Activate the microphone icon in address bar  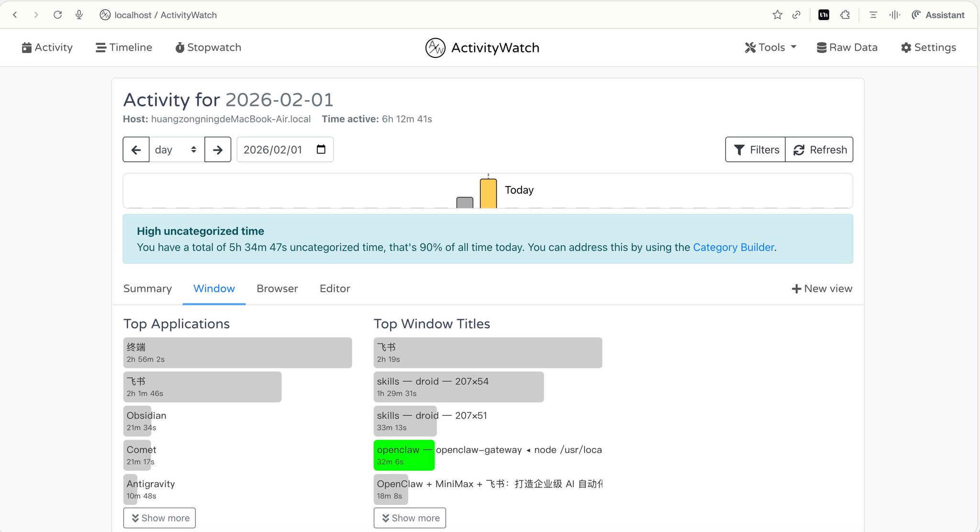(79, 15)
